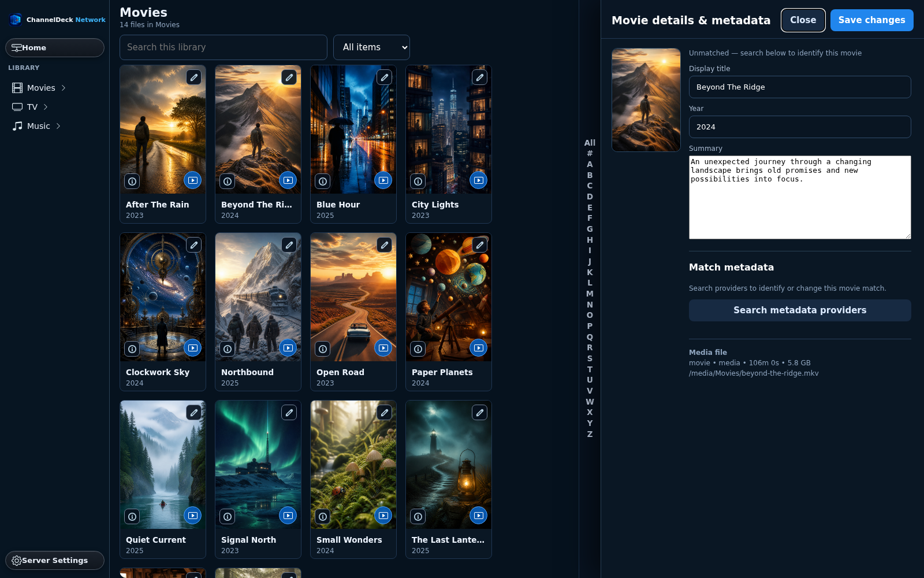Click the edit pencil on After The Rain
Viewport: 924px width, 578px height.
[x=194, y=77]
